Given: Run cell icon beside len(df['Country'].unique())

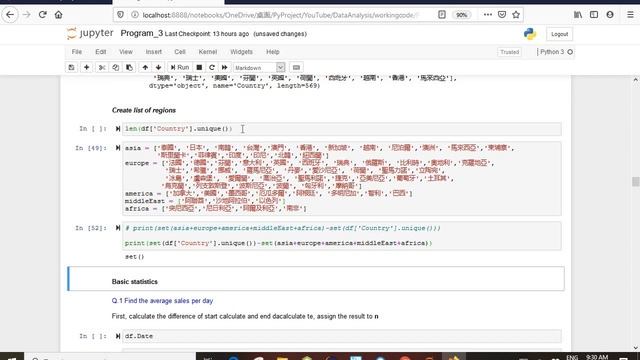Looking at the screenshot, I should click(x=118, y=129).
